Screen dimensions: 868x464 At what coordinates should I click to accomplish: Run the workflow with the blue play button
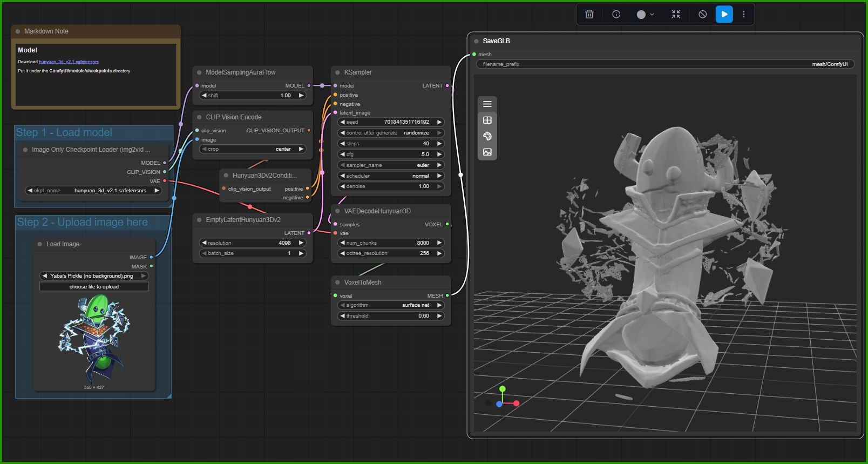[724, 15]
